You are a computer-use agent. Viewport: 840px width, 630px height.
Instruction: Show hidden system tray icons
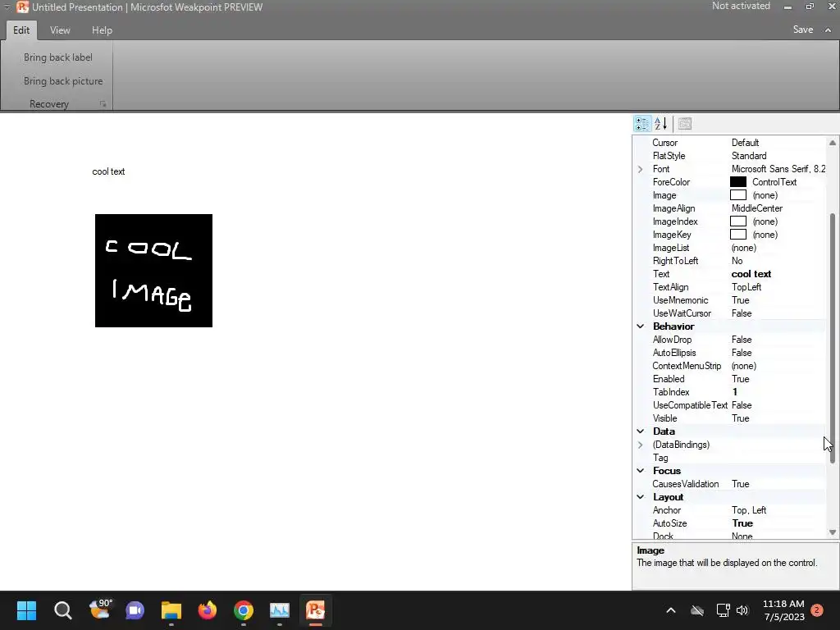[x=671, y=610]
